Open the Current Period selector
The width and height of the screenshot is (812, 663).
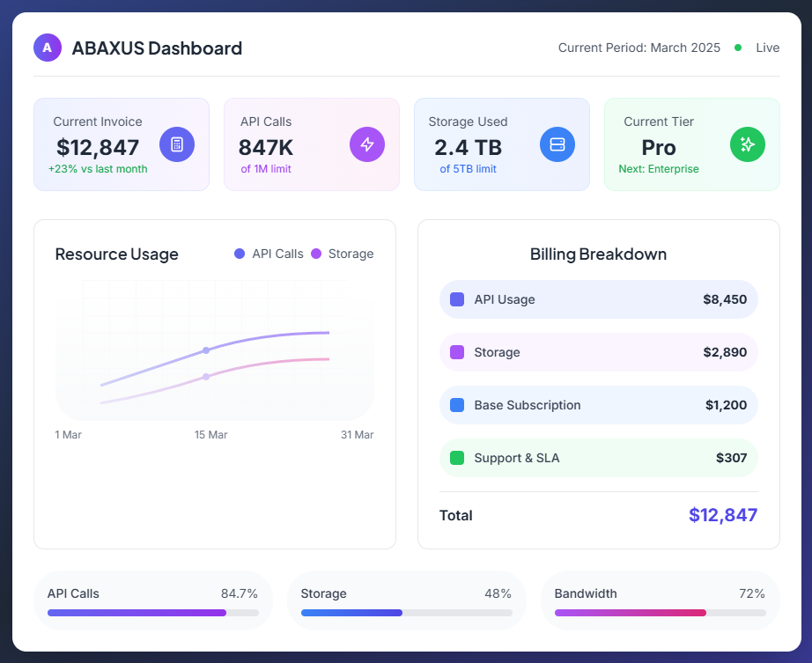coord(639,48)
